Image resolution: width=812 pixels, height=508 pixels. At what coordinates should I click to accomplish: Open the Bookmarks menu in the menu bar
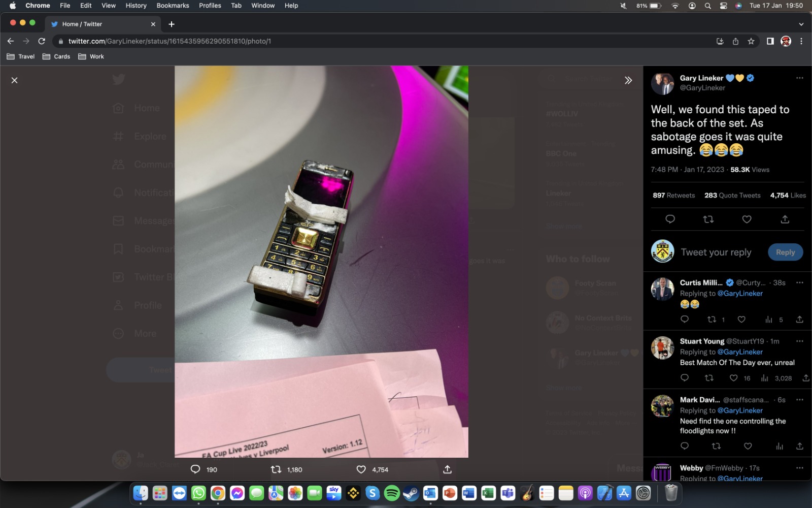click(173, 6)
